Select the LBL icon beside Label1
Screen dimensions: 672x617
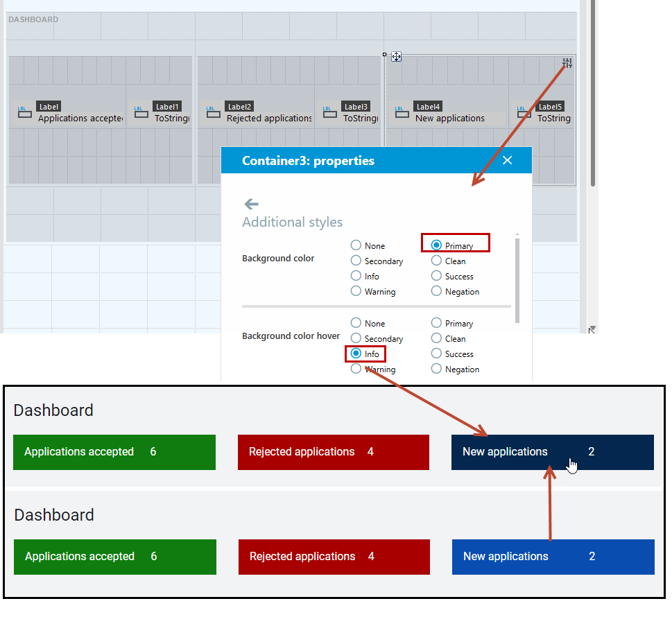point(141,112)
